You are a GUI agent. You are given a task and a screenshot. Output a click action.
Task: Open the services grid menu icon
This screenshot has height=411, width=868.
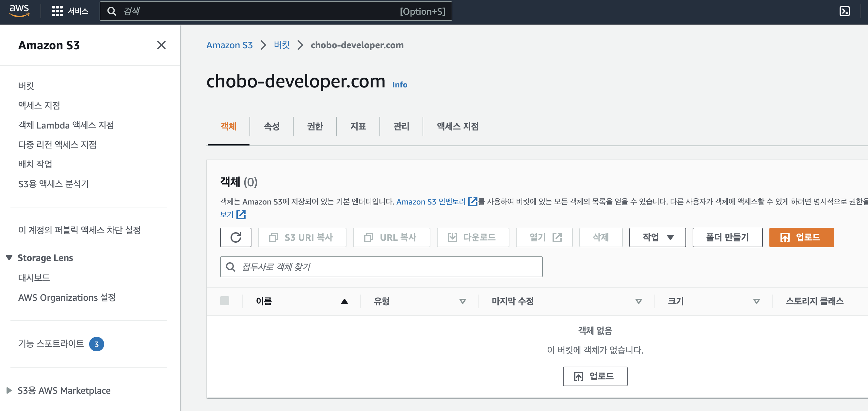(x=57, y=11)
